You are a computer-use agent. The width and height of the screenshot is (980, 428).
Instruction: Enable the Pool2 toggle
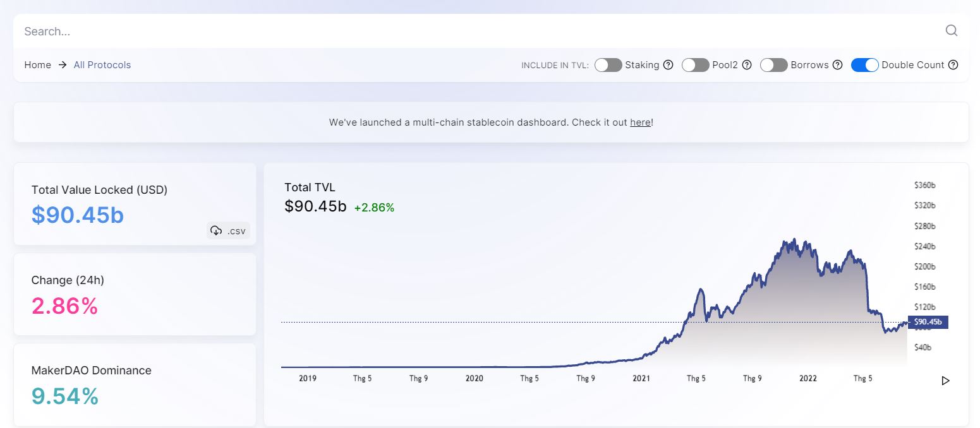point(696,65)
